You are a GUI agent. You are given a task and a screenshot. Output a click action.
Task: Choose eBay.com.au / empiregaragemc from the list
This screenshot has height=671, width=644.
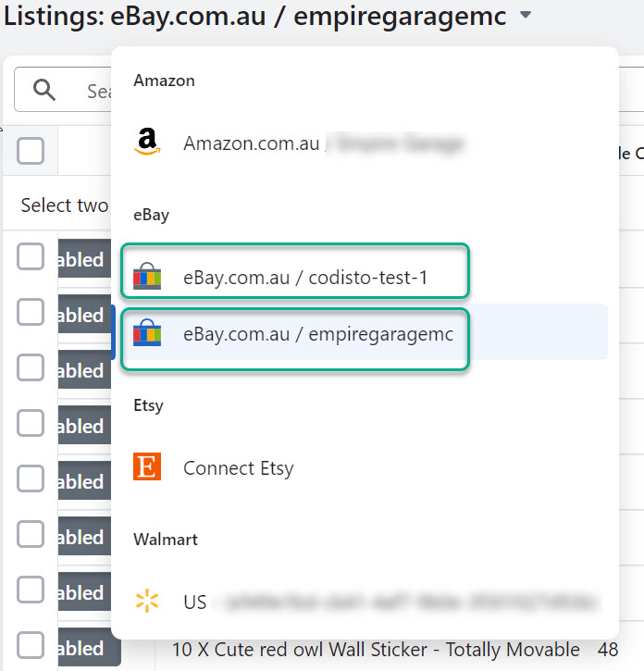pos(295,339)
